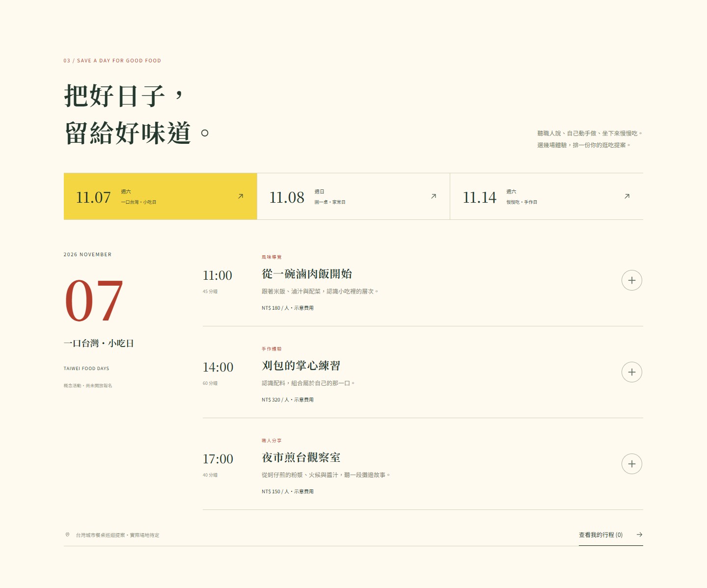Click the price text NT$ 320 / 人
Image resolution: width=707 pixels, height=588 pixels.
click(275, 400)
